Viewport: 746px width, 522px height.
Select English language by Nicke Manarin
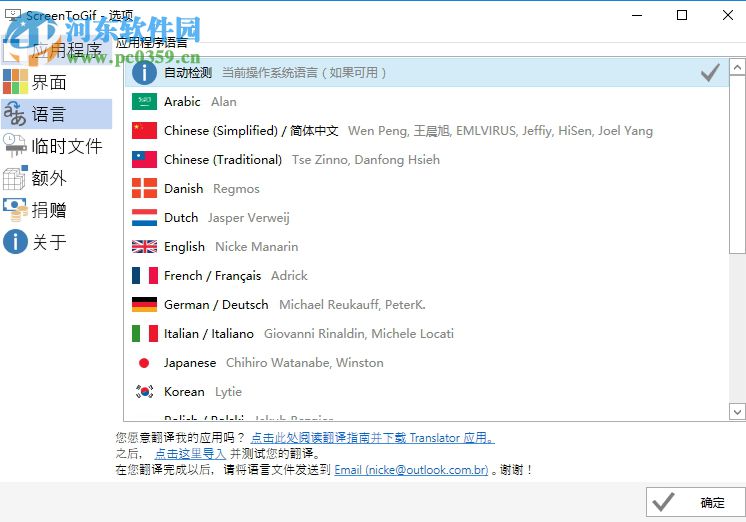coord(426,246)
